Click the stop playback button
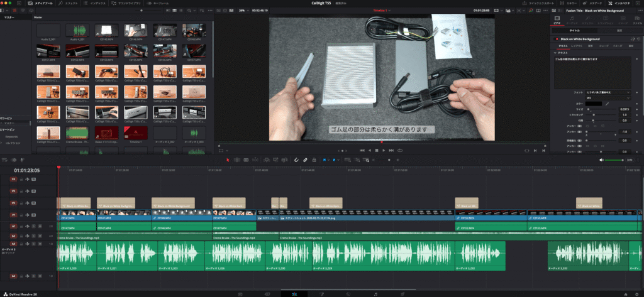 (377, 150)
